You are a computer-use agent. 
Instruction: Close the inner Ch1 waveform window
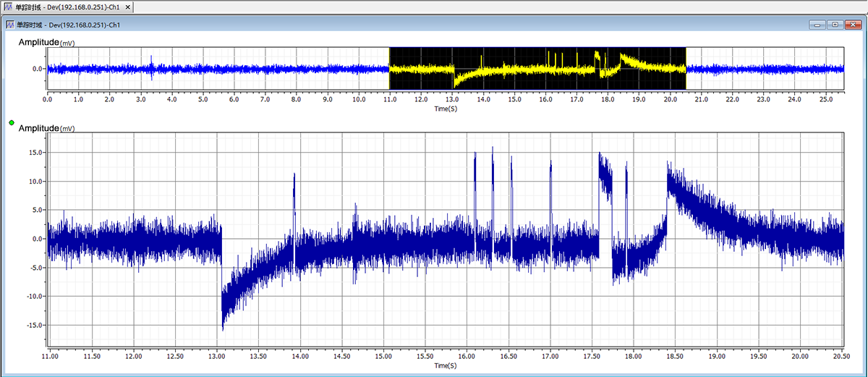coord(852,25)
